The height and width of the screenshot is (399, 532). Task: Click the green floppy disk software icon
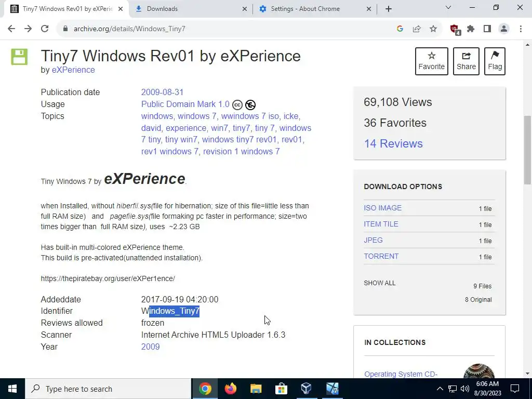tap(19, 57)
